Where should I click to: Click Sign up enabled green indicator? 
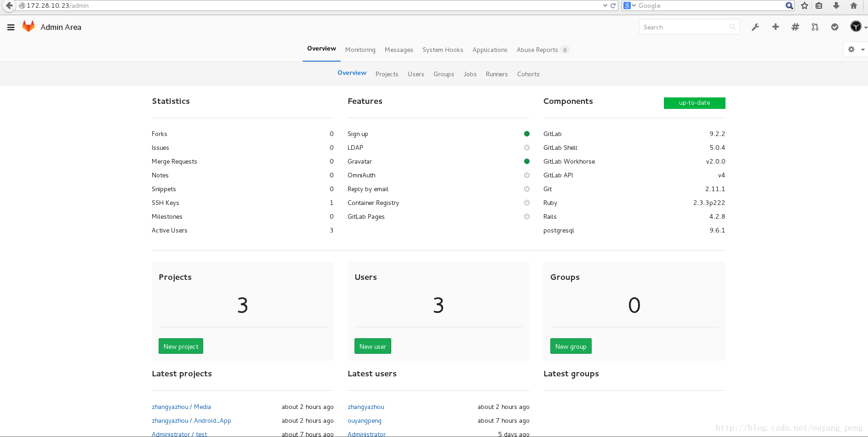tap(527, 134)
